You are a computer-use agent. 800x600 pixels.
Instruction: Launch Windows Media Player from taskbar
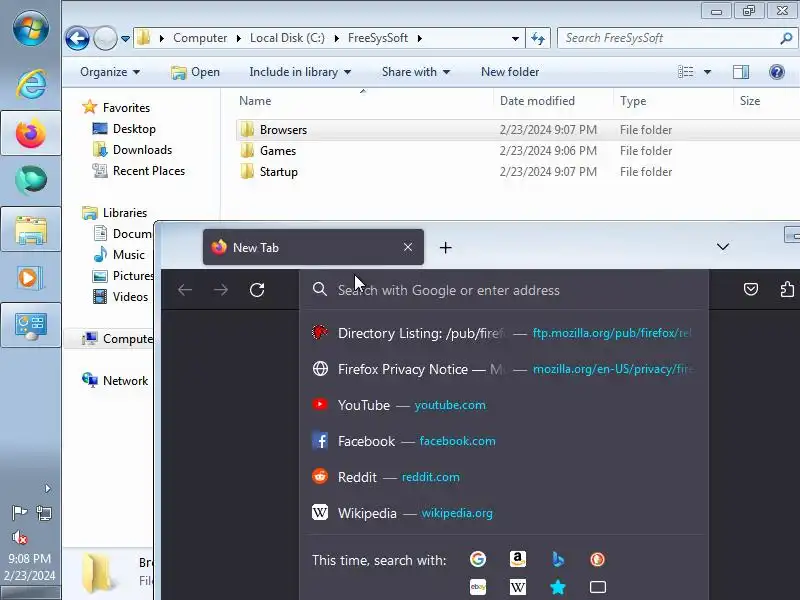(x=31, y=278)
